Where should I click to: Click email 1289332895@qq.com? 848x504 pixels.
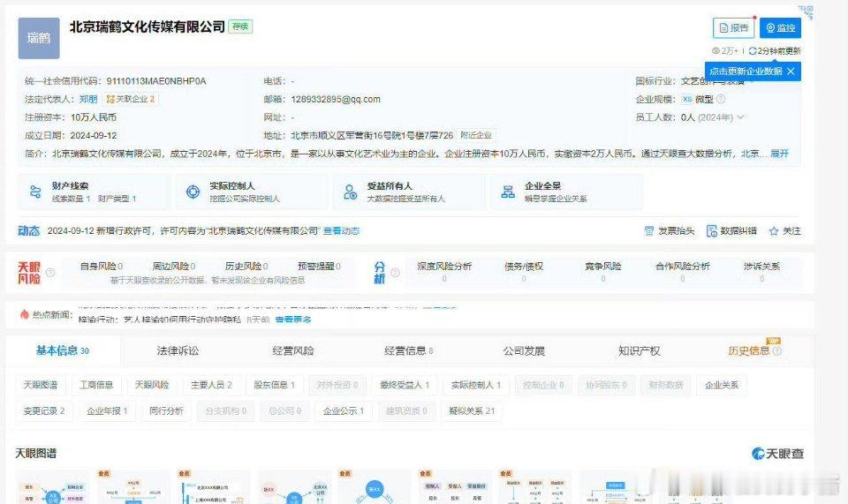336,99
